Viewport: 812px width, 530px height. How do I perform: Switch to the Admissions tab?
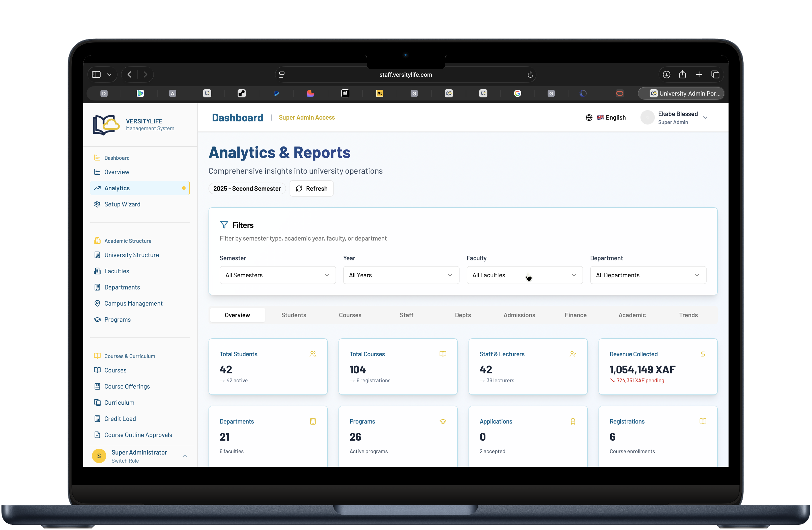point(519,315)
